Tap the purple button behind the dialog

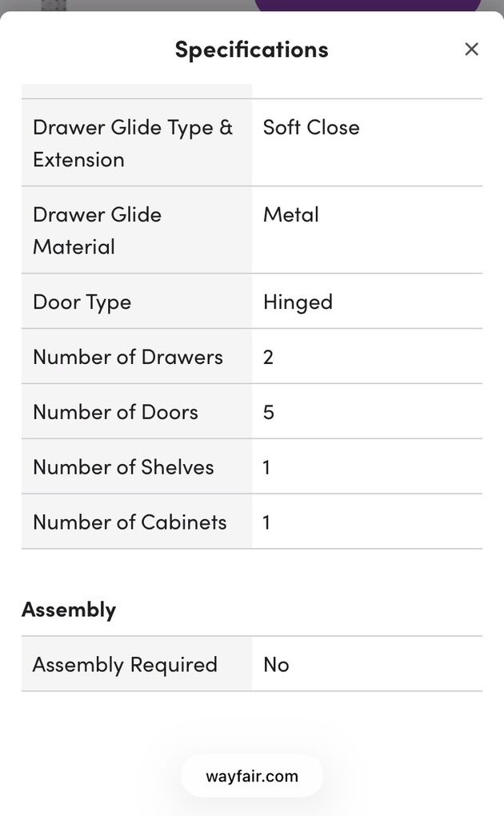(368, 6)
